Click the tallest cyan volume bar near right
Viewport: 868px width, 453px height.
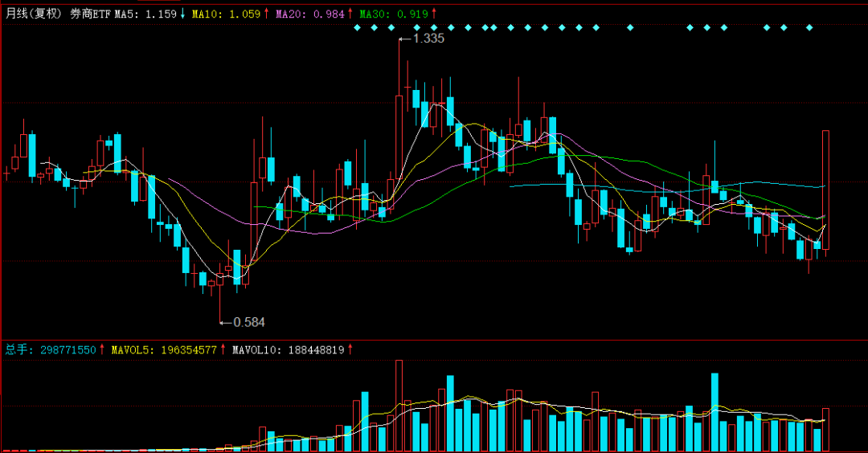714,412
